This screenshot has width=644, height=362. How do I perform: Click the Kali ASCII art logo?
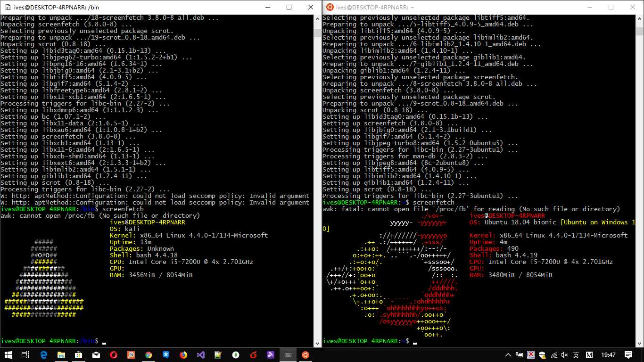click(x=44, y=279)
